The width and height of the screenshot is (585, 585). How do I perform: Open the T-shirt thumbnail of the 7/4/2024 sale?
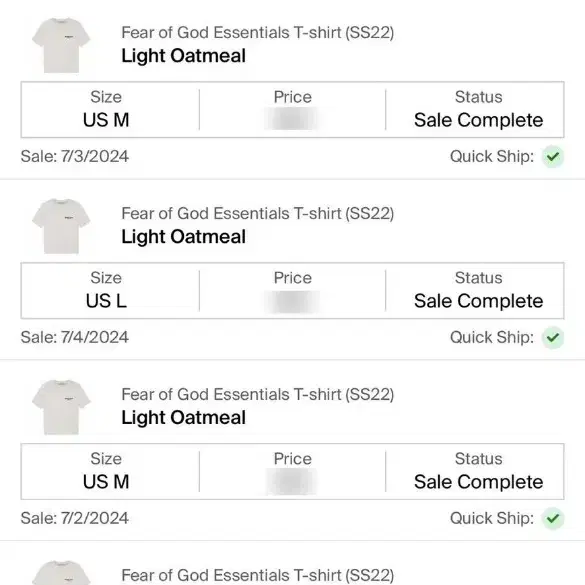click(61, 226)
